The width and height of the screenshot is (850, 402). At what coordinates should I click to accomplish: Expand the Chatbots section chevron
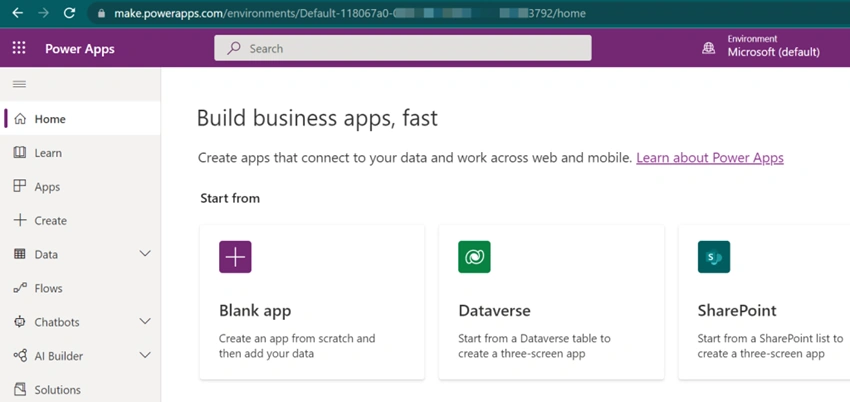tap(145, 322)
